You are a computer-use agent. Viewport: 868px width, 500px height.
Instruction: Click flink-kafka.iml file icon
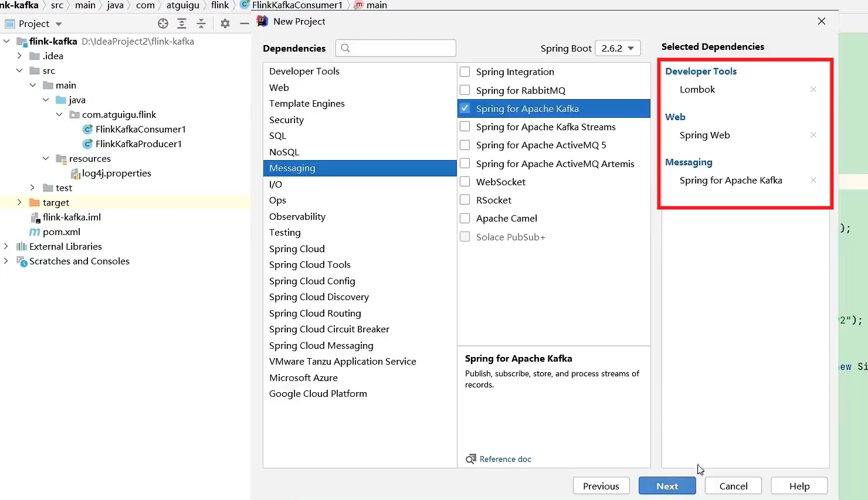coord(35,217)
